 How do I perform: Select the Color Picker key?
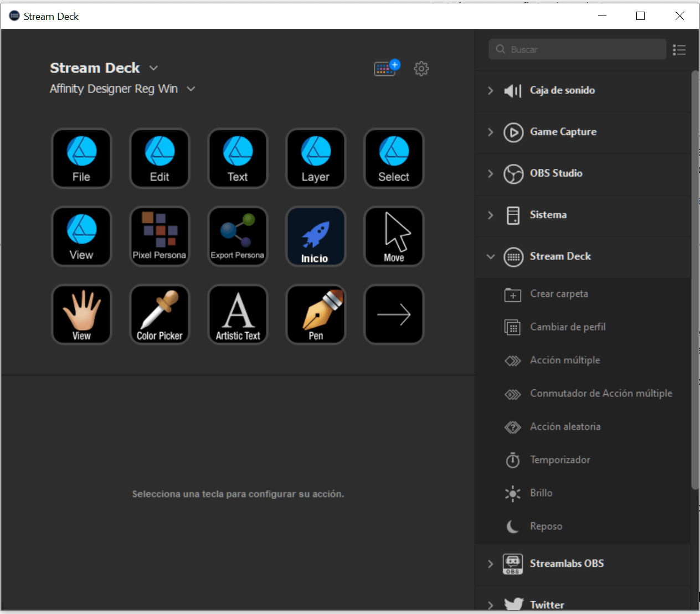coord(159,314)
